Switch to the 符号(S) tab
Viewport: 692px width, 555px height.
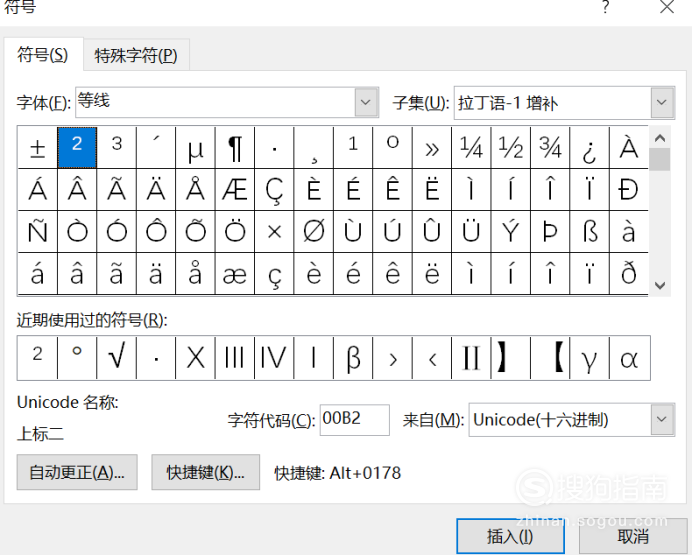click(43, 55)
